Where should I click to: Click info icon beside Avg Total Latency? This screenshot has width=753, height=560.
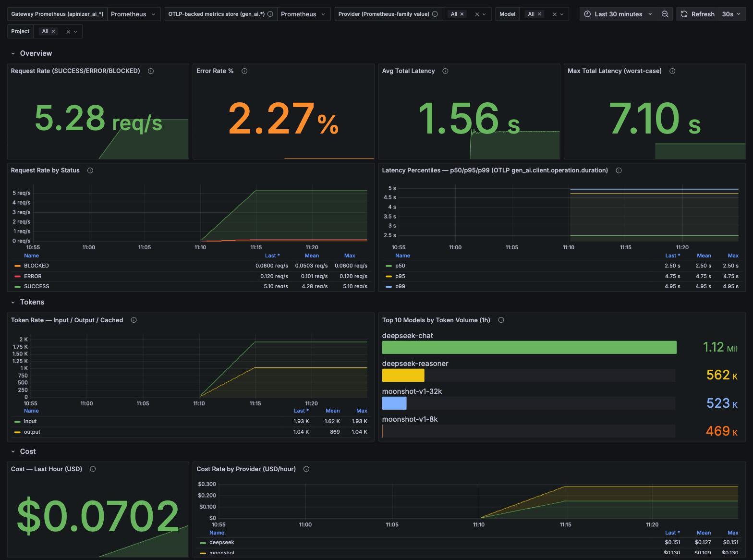click(445, 71)
